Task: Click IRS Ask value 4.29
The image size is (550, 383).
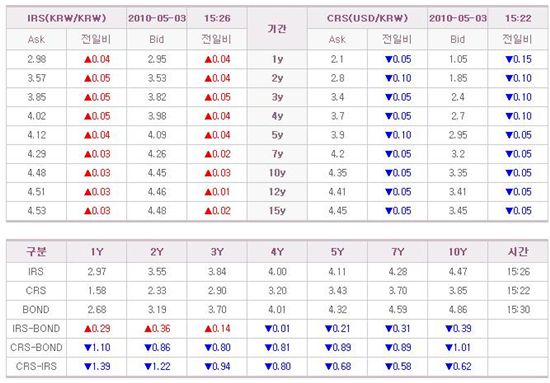Action: click(36, 154)
